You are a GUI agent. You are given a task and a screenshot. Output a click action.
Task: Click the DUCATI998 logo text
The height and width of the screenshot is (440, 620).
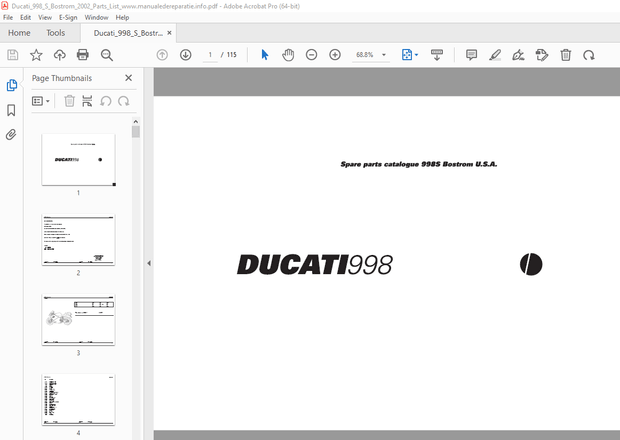[315, 264]
